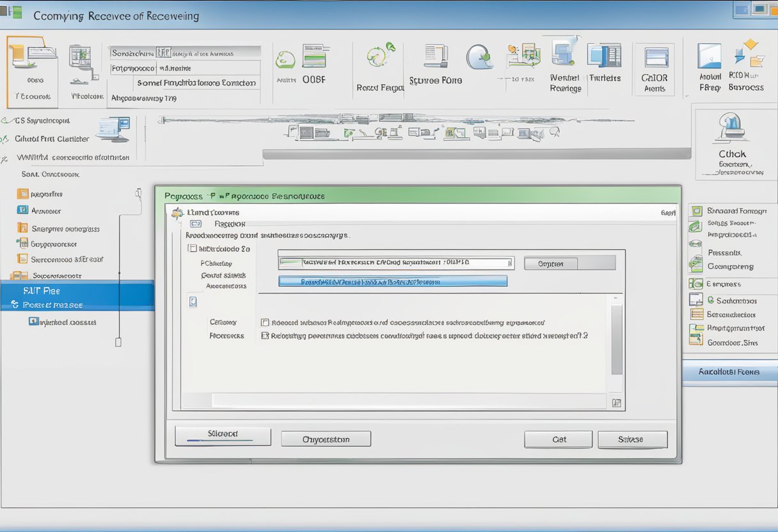Click the highlighted blue selection bar in dialog

pos(393,280)
